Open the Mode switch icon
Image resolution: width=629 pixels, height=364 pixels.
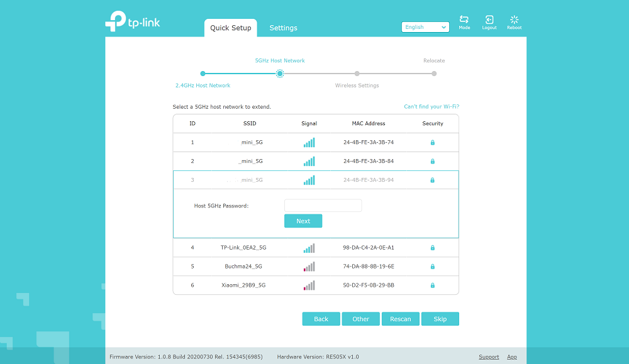coord(464,19)
